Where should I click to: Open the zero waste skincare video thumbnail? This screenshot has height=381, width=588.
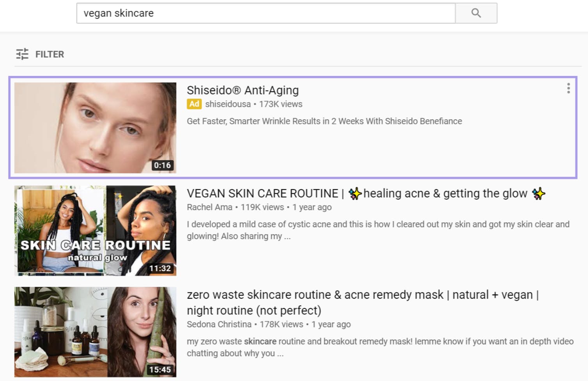[95, 332]
